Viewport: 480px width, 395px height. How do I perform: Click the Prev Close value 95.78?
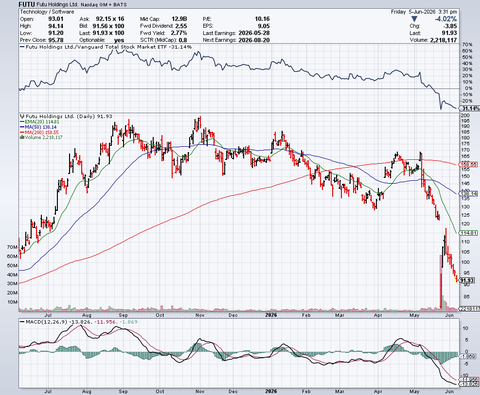(56, 40)
